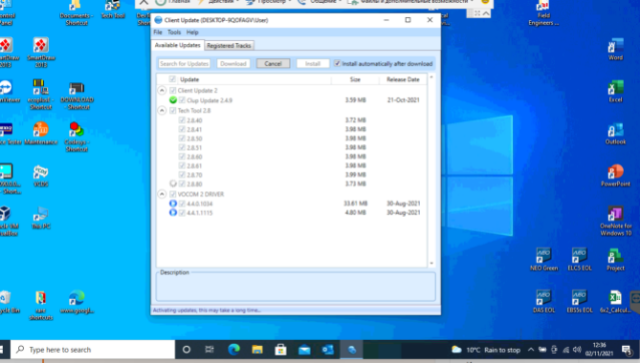
Task: Click the Cancel button
Action: coord(273,63)
